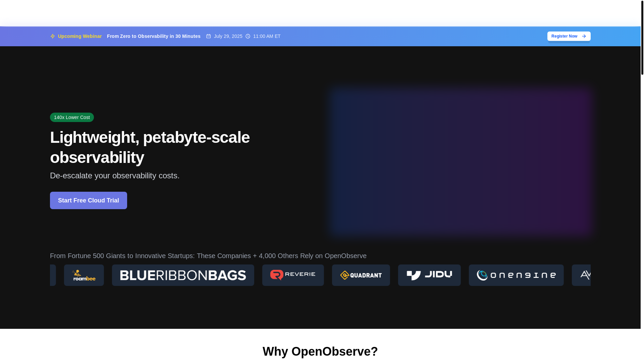Click the July 29, 2025 date text

[x=228, y=36]
